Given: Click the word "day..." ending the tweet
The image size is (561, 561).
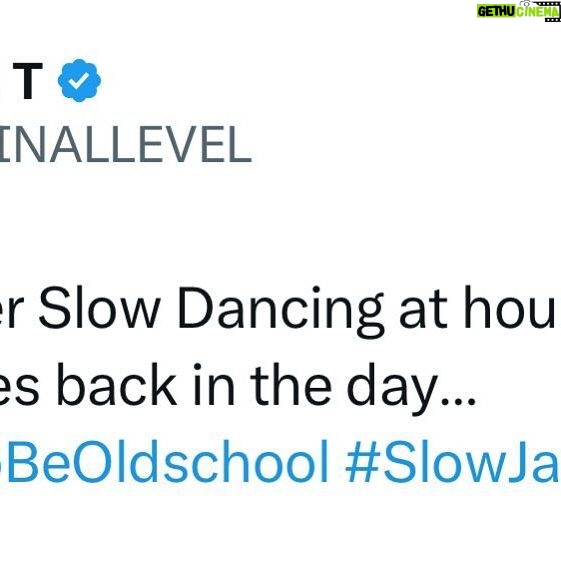Looking at the screenshot, I should tap(411, 389).
